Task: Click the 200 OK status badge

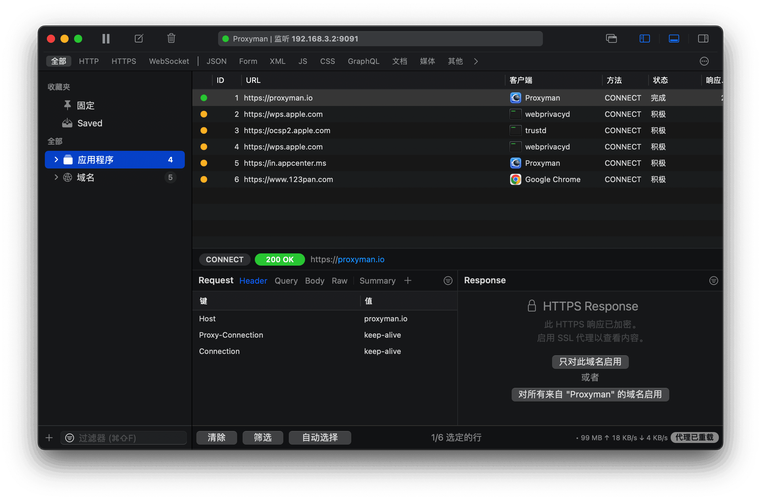Action: tap(280, 260)
